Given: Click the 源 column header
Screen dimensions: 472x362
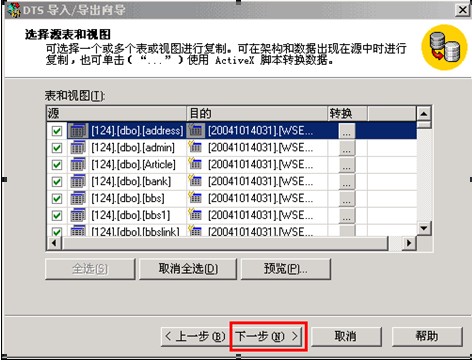Looking at the screenshot, I should [116, 114].
